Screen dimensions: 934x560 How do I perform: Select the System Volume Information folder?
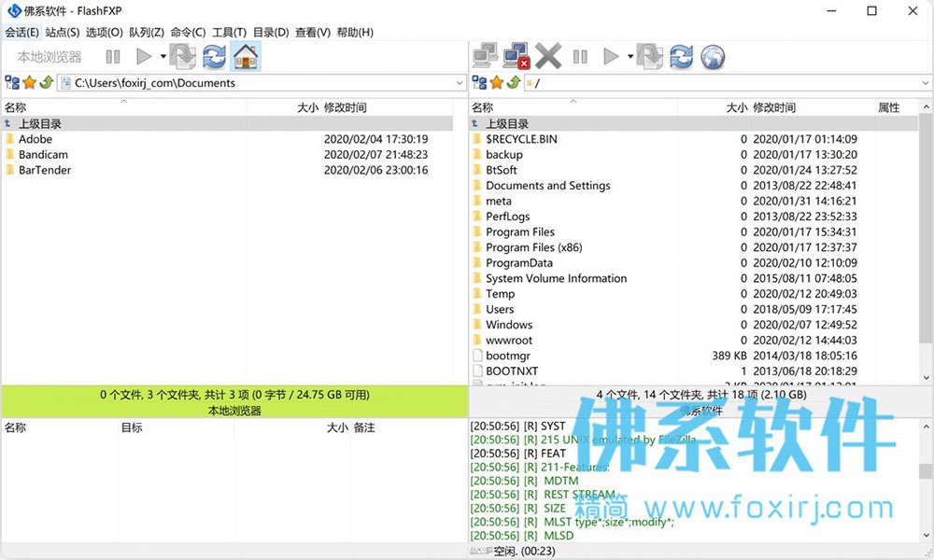[694, 278]
